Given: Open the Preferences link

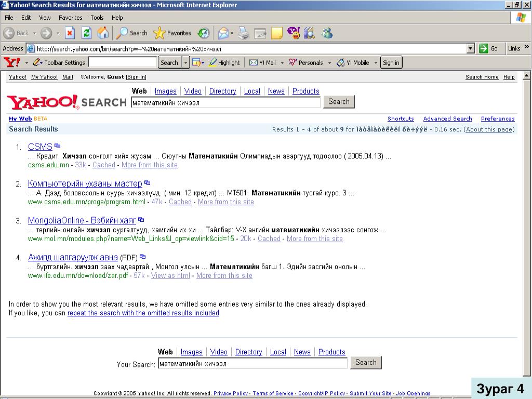Looking at the screenshot, I should click(498, 118).
